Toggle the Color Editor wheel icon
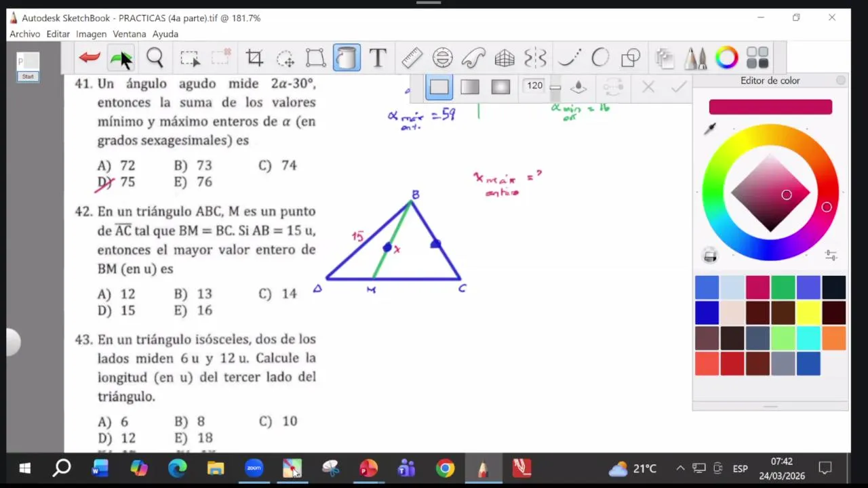868x488 pixels. pos(726,58)
